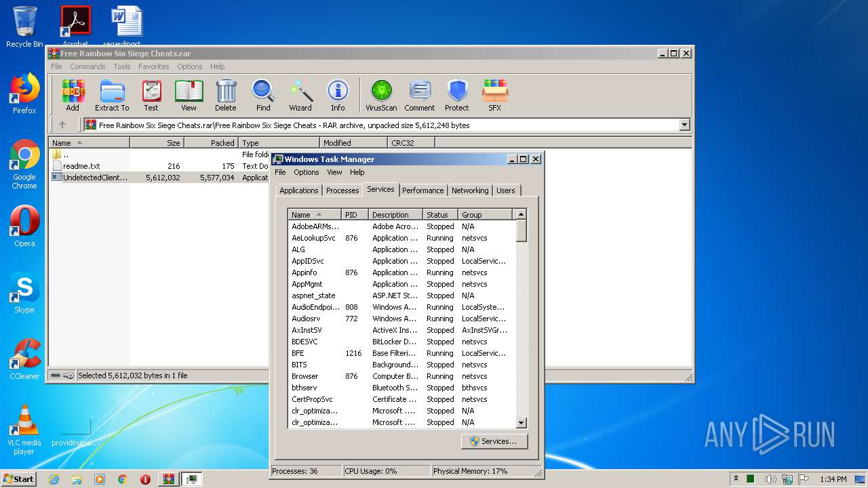Select the aspnet_state service row
The image size is (868, 488).
tap(401, 296)
